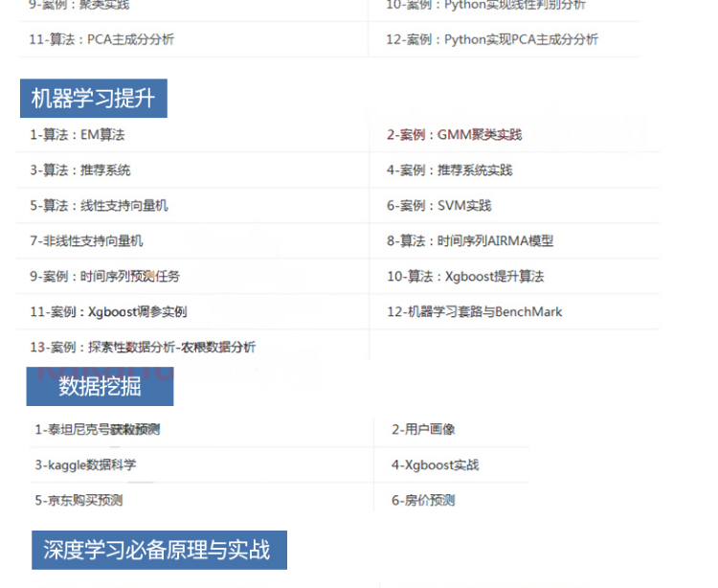
Task: Open 3-算法：推荐系统 lesson
Action: click(80, 170)
